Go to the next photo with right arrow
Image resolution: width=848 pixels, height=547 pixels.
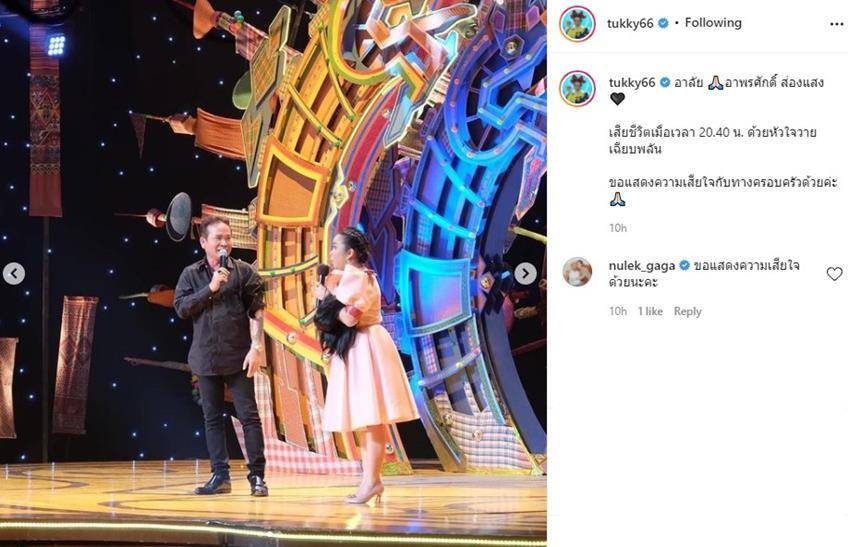pos(525,274)
